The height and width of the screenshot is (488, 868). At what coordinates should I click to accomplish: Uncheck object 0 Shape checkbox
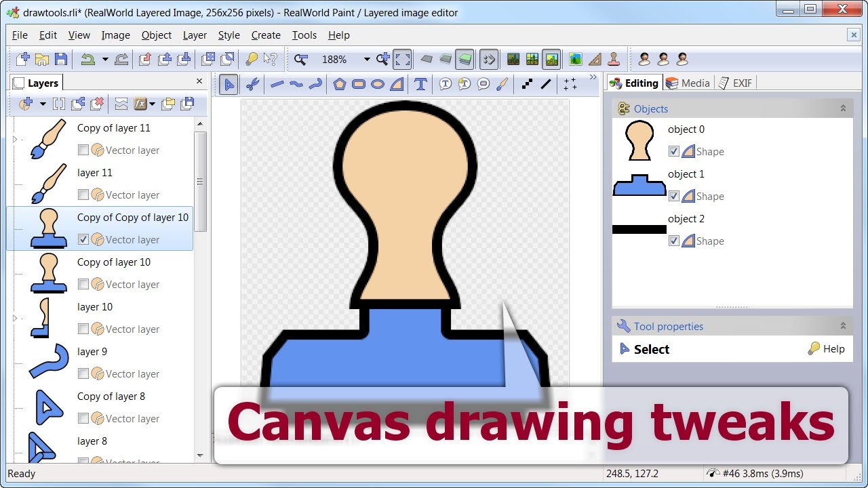click(x=673, y=151)
